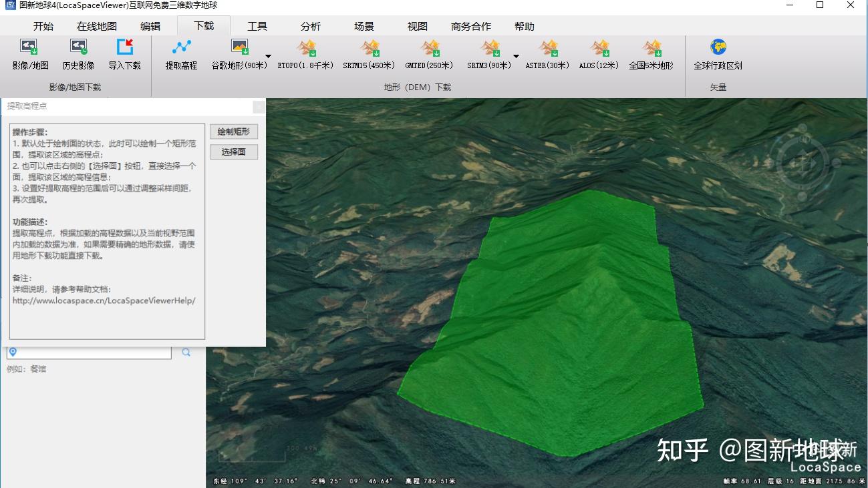Switch to the 视图 ribbon tab

(x=418, y=27)
